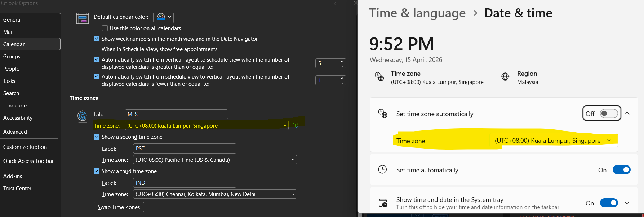Open the Tasks options category
Viewport: 644px width, 217px height.
click(x=30, y=81)
